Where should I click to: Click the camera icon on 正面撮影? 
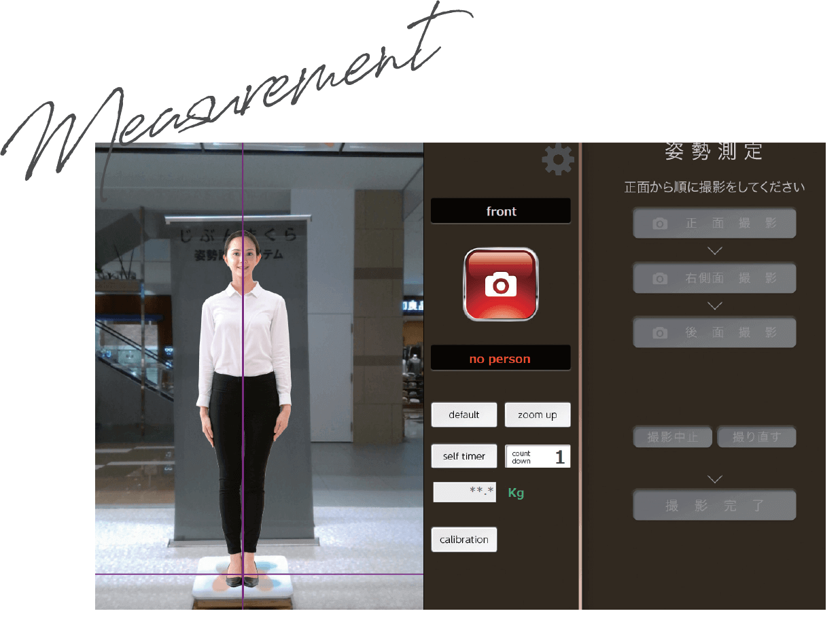click(x=659, y=224)
